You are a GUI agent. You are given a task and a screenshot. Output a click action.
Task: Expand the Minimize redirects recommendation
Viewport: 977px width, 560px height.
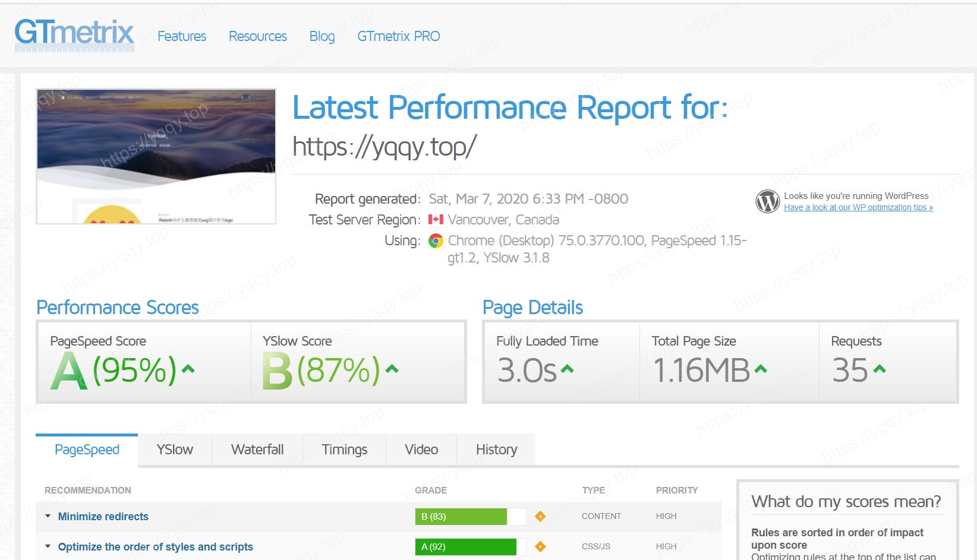coord(103,517)
